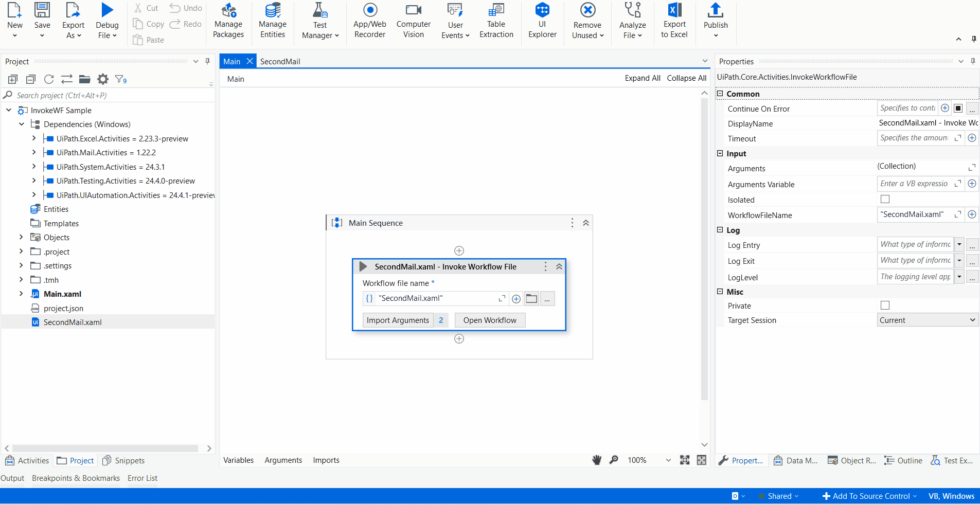Collapse the Input properties section
The height and width of the screenshot is (505, 980).
pos(720,153)
